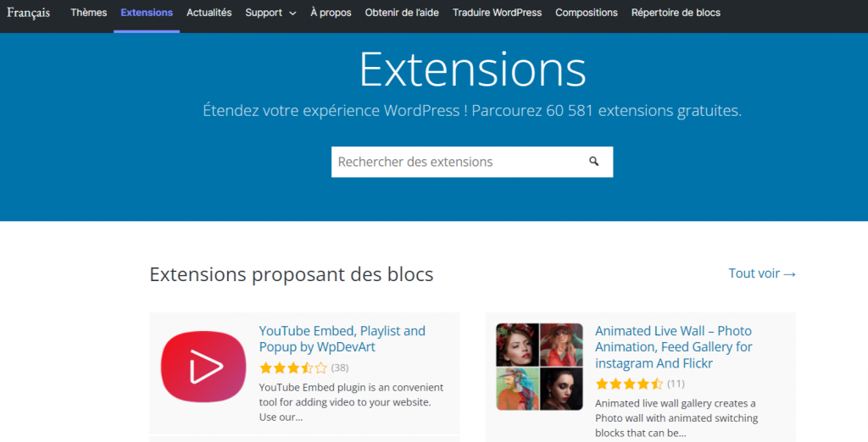
Task: Go to the Actualités page
Action: [x=209, y=13]
